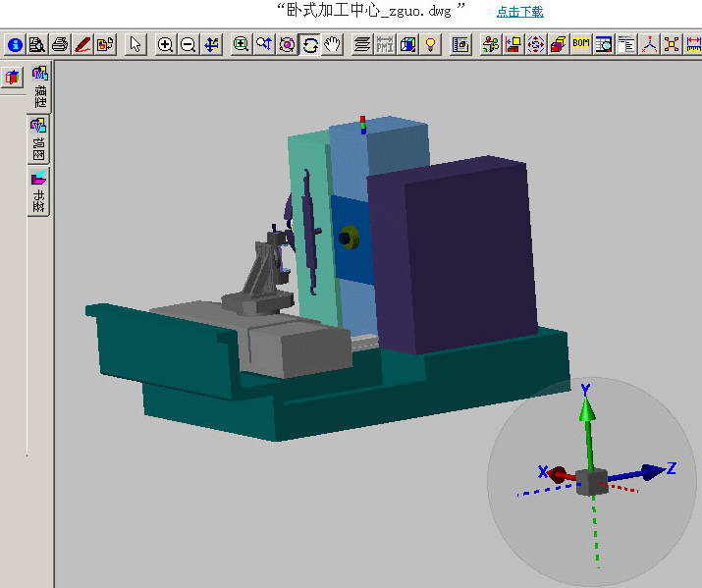Screen dimensions: 702x588
Task: Toggle the light bulb lighting icon
Action: coord(430,44)
